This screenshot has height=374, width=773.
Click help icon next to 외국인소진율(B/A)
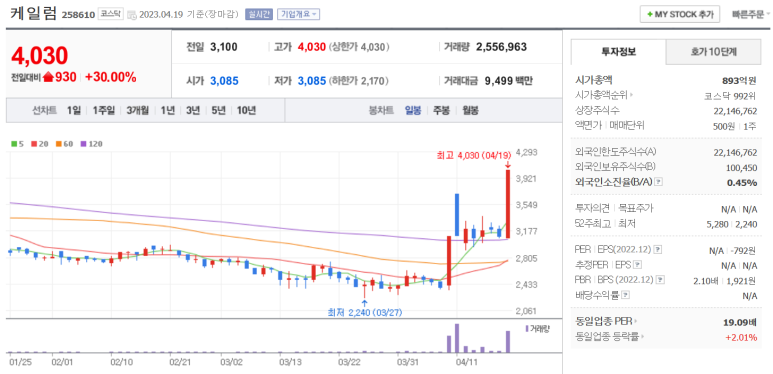[x=659, y=182]
